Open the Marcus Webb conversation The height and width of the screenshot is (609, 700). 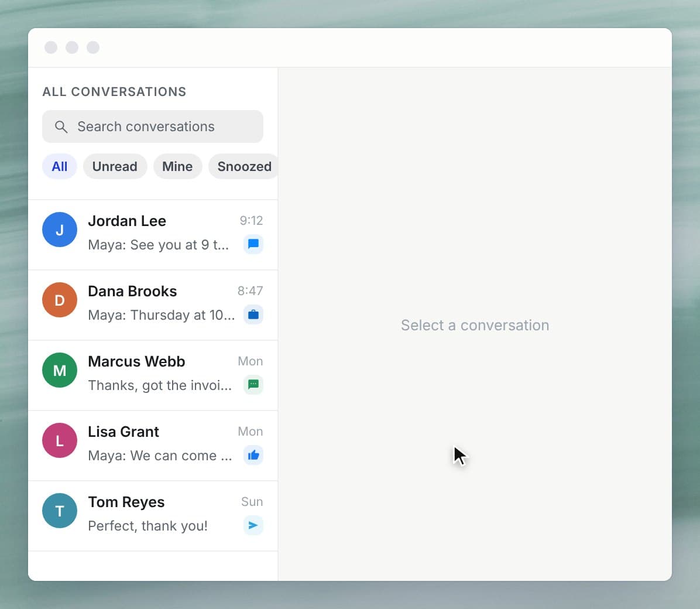[x=153, y=375]
